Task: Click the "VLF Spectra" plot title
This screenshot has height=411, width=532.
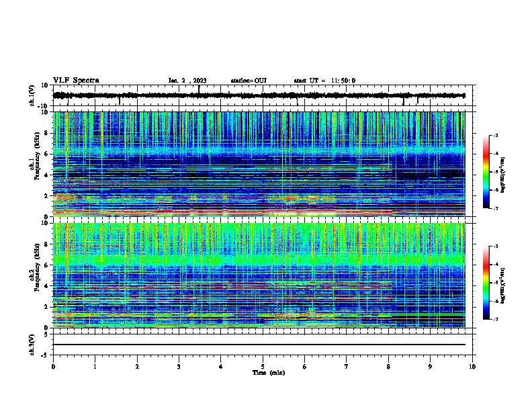Action: [76, 81]
